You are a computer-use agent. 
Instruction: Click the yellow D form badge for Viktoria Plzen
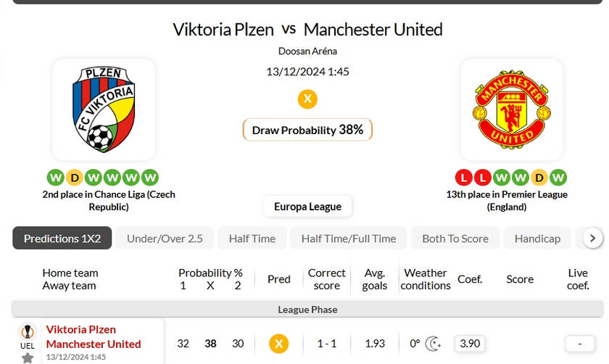tap(74, 178)
